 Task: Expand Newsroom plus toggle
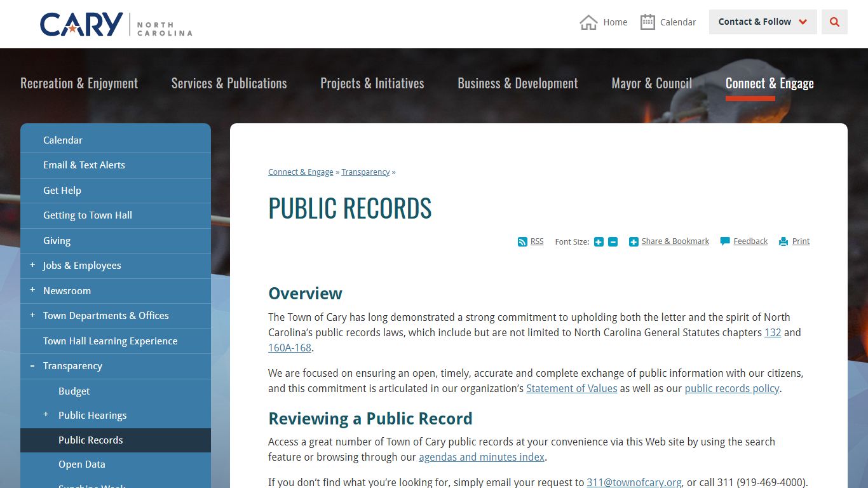[x=32, y=290]
